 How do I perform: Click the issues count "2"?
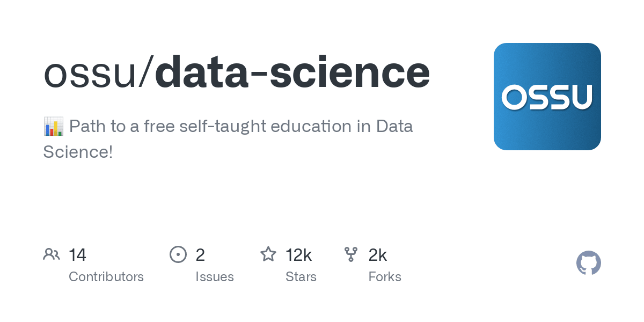pyautogui.click(x=200, y=255)
